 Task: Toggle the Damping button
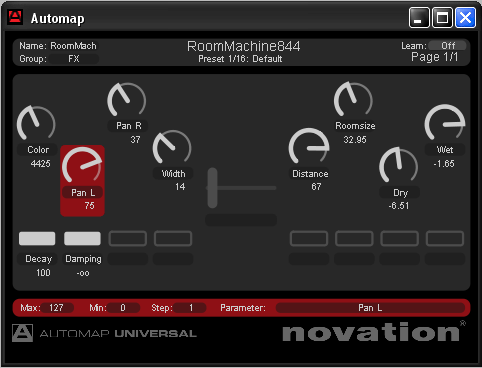pos(82,239)
